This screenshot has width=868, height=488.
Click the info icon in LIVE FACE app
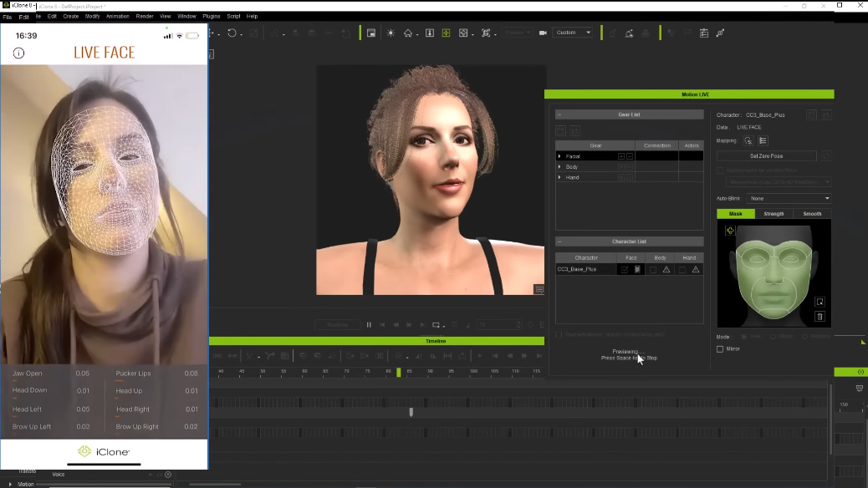pyautogui.click(x=19, y=53)
